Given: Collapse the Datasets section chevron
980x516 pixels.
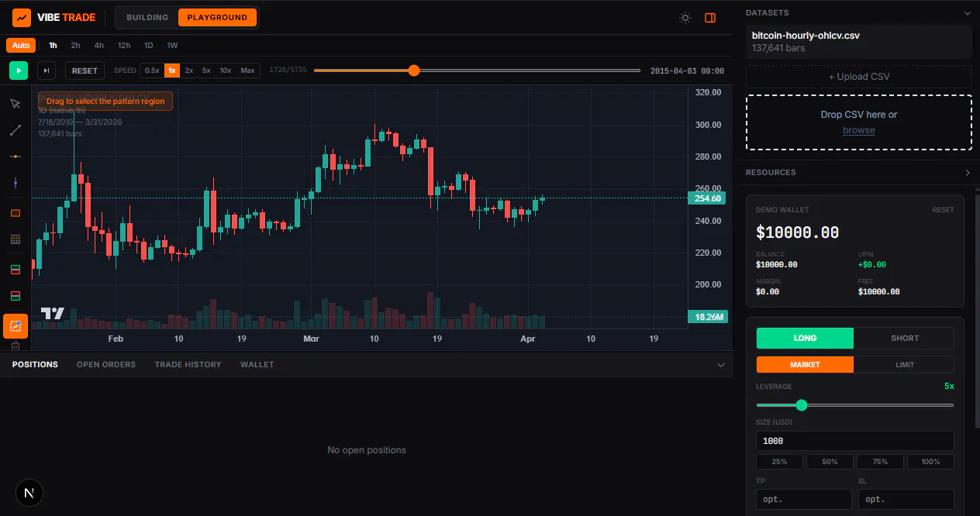Looking at the screenshot, I should tap(967, 13).
